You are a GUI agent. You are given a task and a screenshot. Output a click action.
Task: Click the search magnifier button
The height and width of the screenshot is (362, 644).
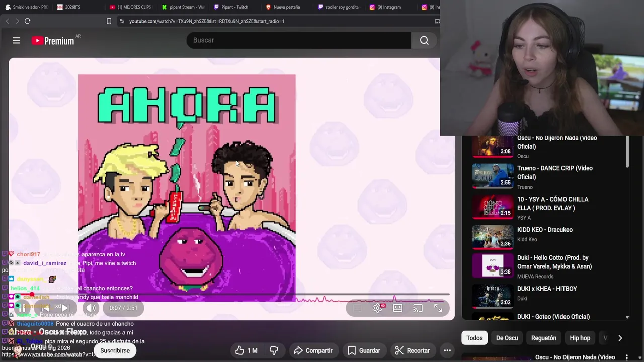(x=424, y=40)
